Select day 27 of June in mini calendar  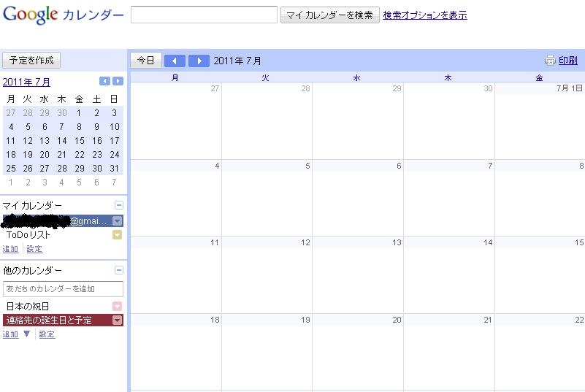point(11,112)
